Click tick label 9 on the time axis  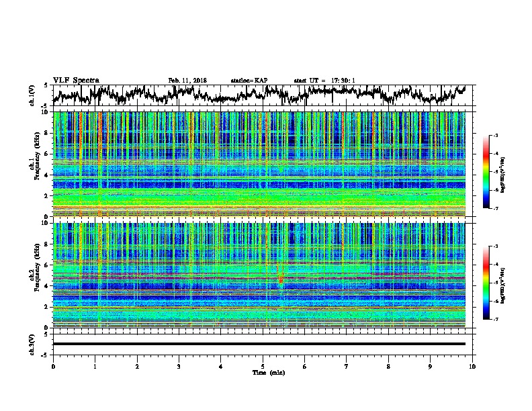(430, 367)
